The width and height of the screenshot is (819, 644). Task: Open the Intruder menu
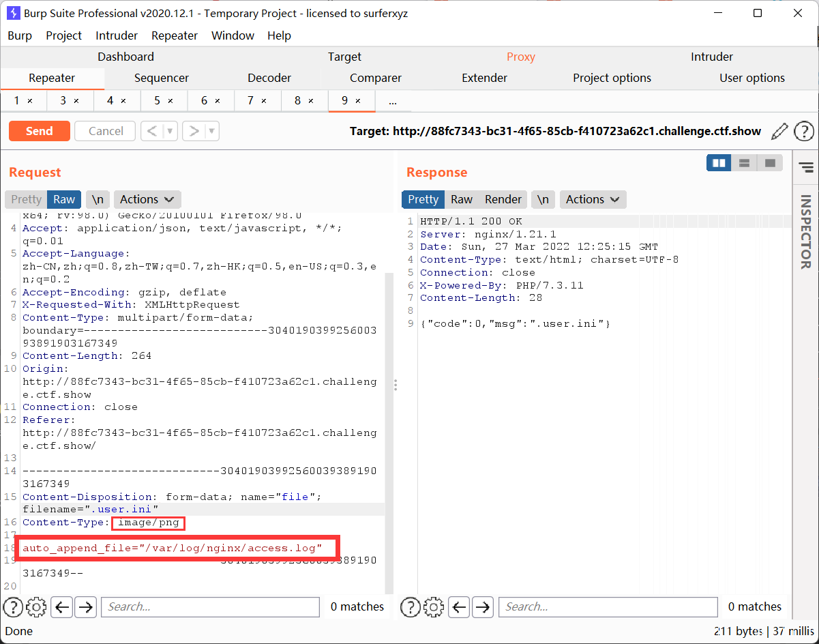(x=117, y=35)
